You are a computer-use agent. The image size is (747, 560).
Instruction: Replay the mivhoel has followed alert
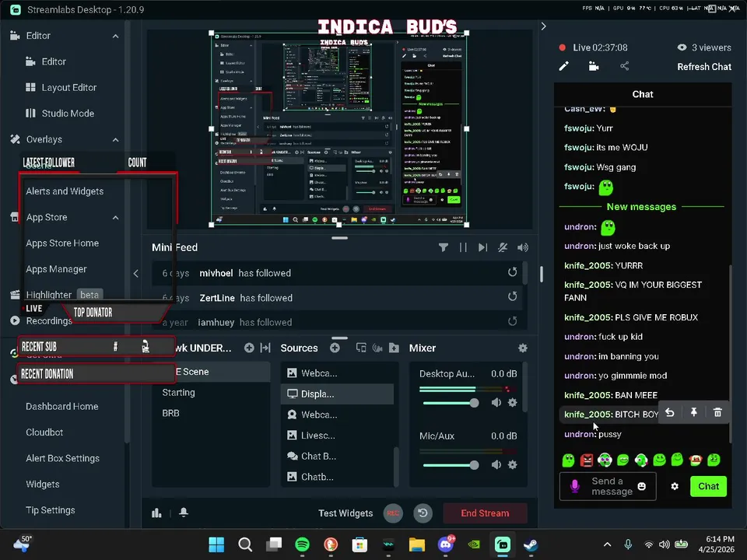512,272
